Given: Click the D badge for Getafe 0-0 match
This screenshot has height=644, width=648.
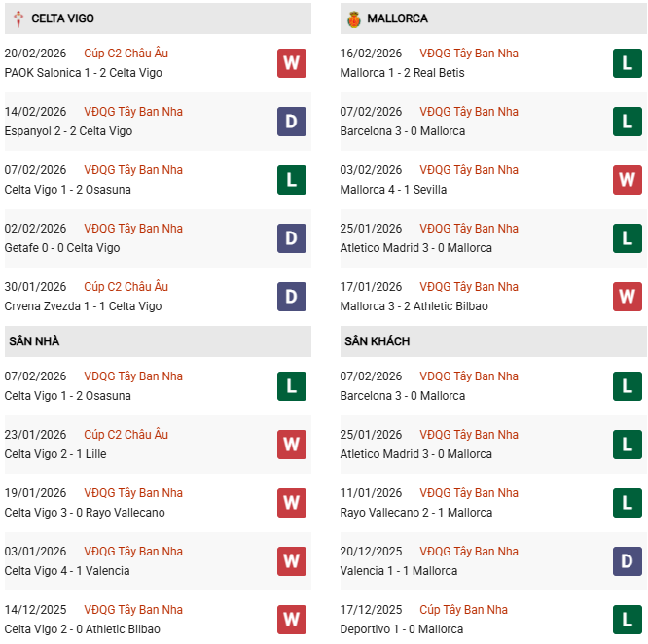Looking at the screenshot, I should point(291,238).
